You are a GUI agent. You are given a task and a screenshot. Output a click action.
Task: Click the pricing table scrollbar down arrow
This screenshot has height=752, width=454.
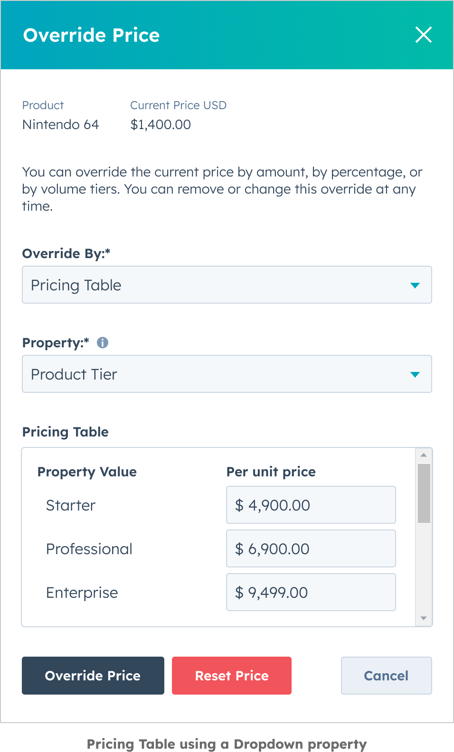424,618
